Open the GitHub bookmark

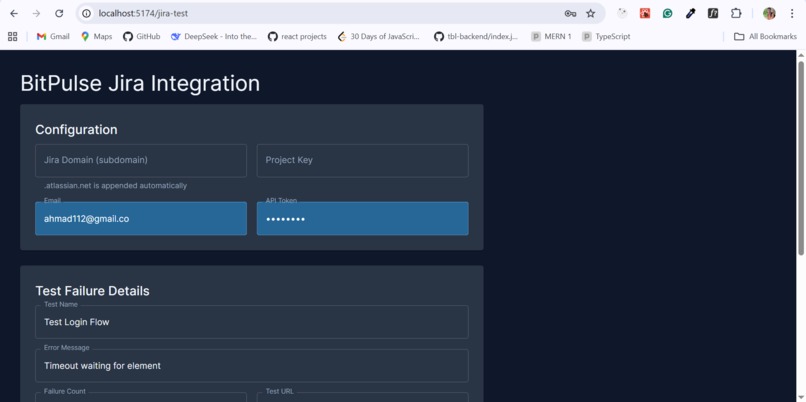point(141,36)
